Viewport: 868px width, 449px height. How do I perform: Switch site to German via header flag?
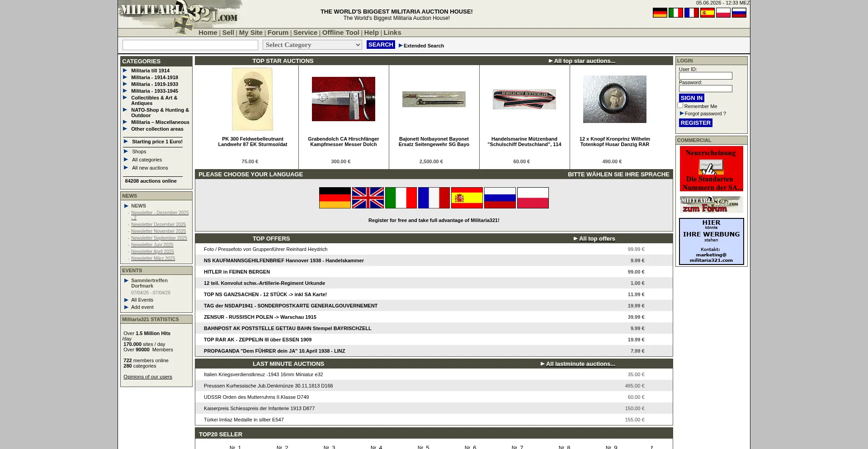pyautogui.click(x=660, y=13)
